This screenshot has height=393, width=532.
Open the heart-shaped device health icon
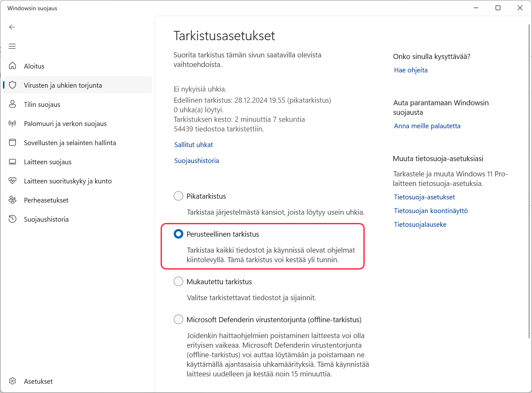pyautogui.click(x=12, y=181)
